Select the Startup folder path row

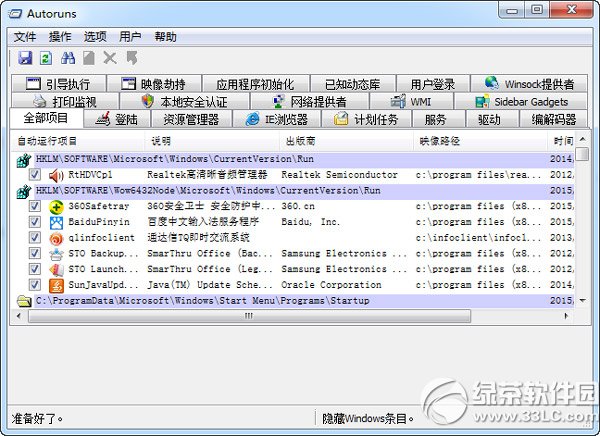click(x=295, y=301)
